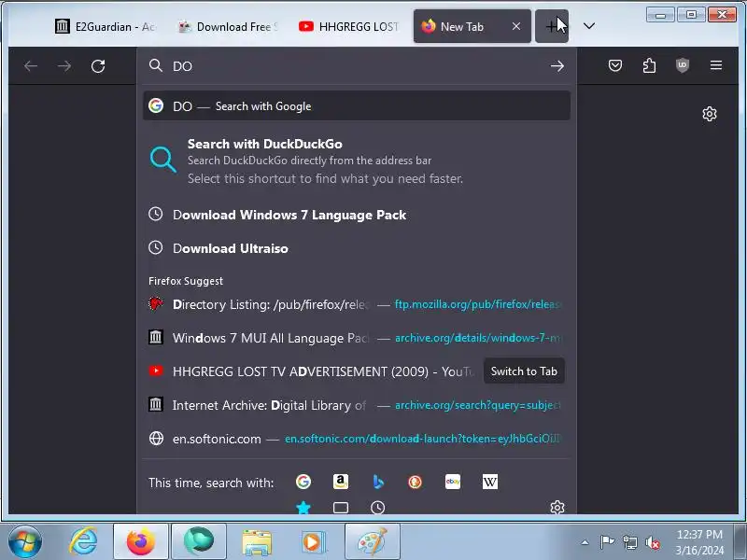Go forward with the forward arrow
This screenshot has width=747, height=560.
pyautogui.click(x=63, y=66)
